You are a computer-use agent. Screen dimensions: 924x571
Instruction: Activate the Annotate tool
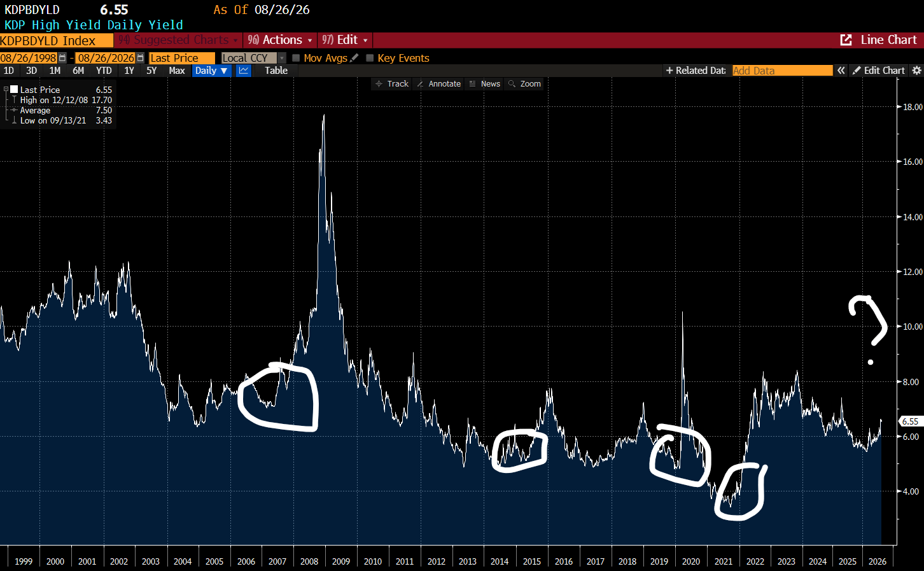coord(438,84)
